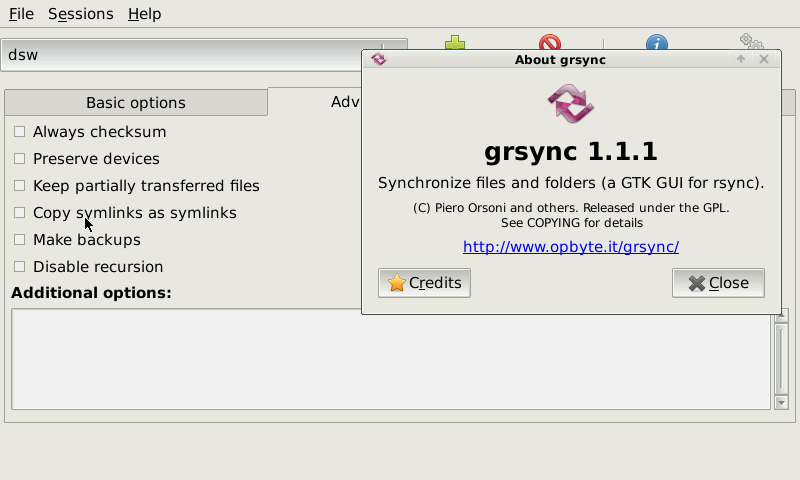
Task: Enable the Make backups checkbox
Action: pos(19,240)
